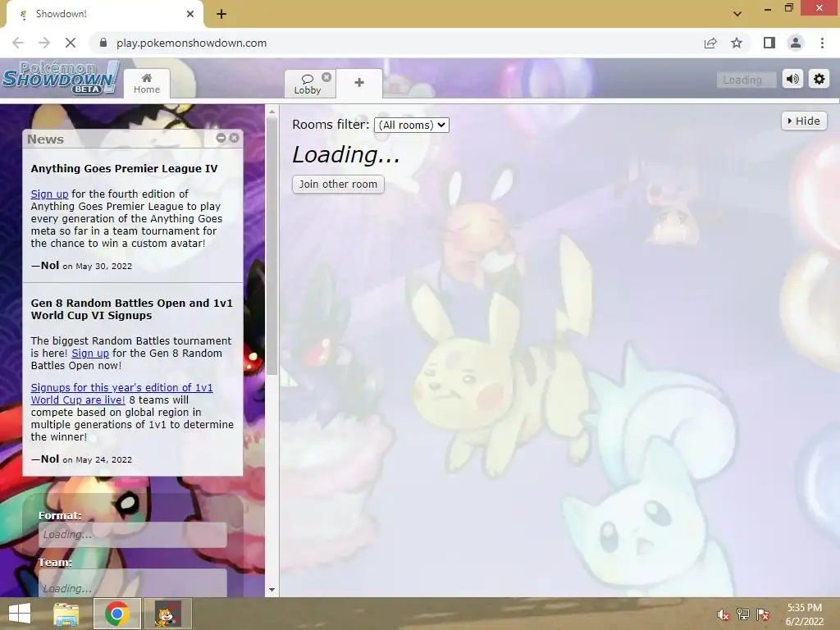The width and height of the screenshot is (840, 630).
Task: Select Chrome in the taskbar
Action: tap(117, 614)
